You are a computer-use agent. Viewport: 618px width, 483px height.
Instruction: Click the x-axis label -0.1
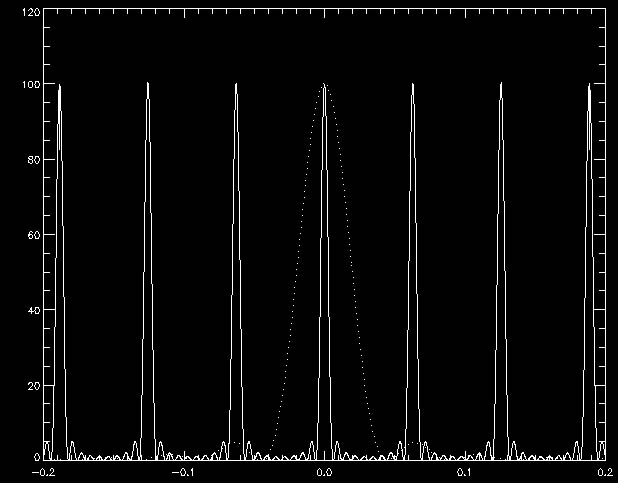[x=184, y=472]
